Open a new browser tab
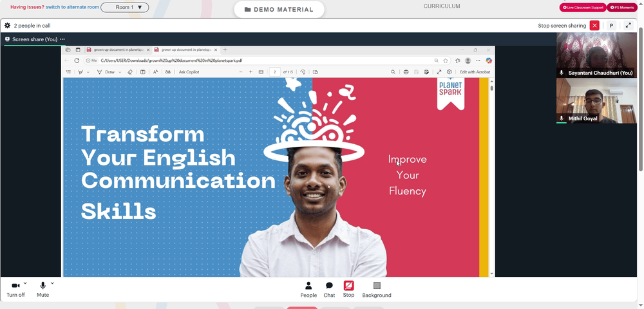644x309 pixels. [x=225, y=50]
